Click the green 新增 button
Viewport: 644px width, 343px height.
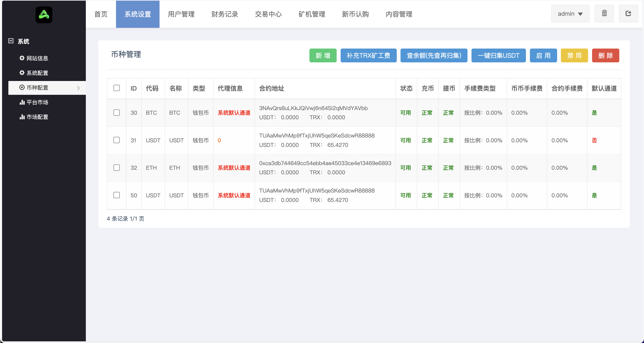[323, 55]
